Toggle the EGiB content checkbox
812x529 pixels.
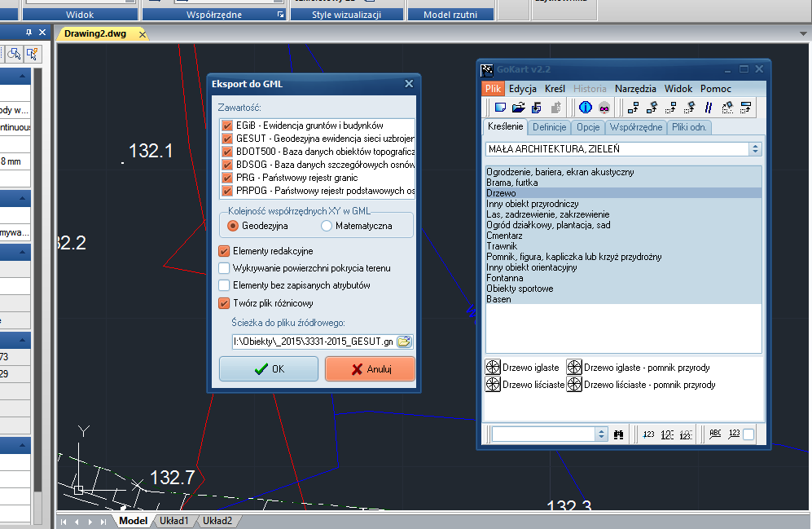(228, 126)
